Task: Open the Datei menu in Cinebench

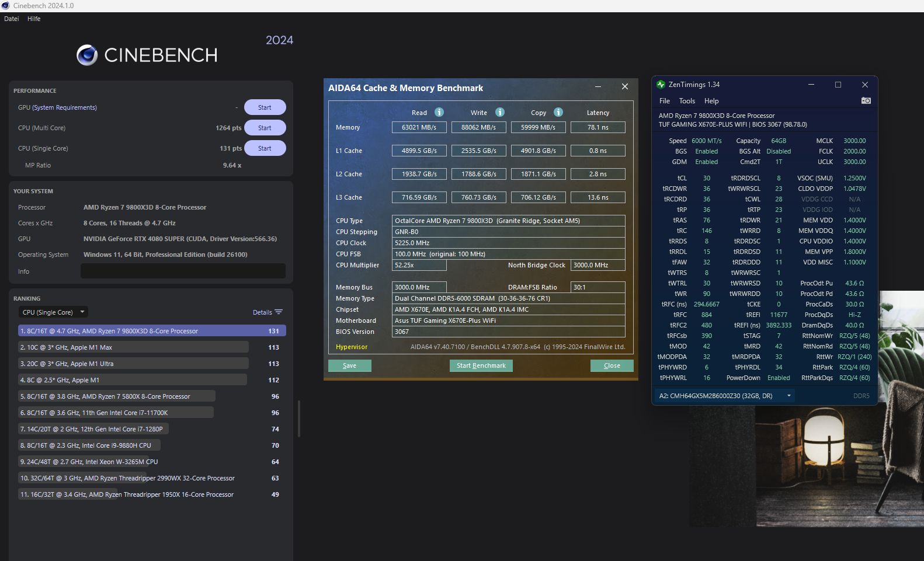Action: [x=12, y=19]
